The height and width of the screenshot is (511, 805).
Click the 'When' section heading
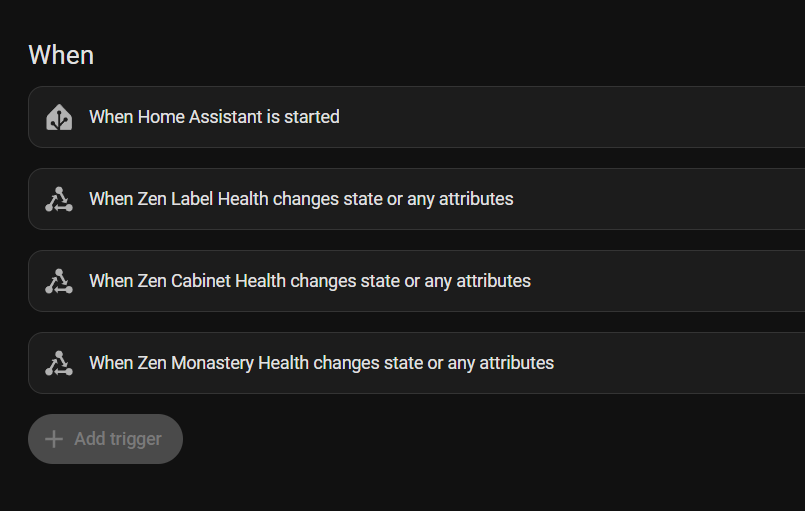pos(61,55)
